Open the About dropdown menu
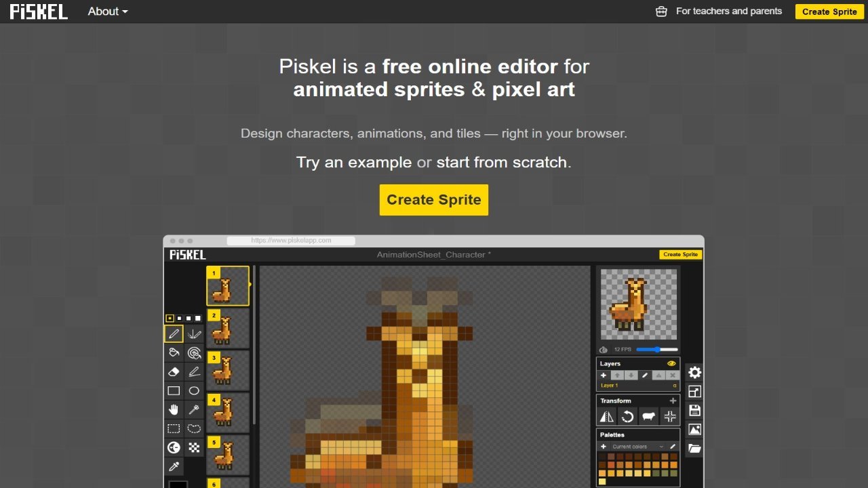The height and width of the screenshot is (488, 868). tap(108, 12)
